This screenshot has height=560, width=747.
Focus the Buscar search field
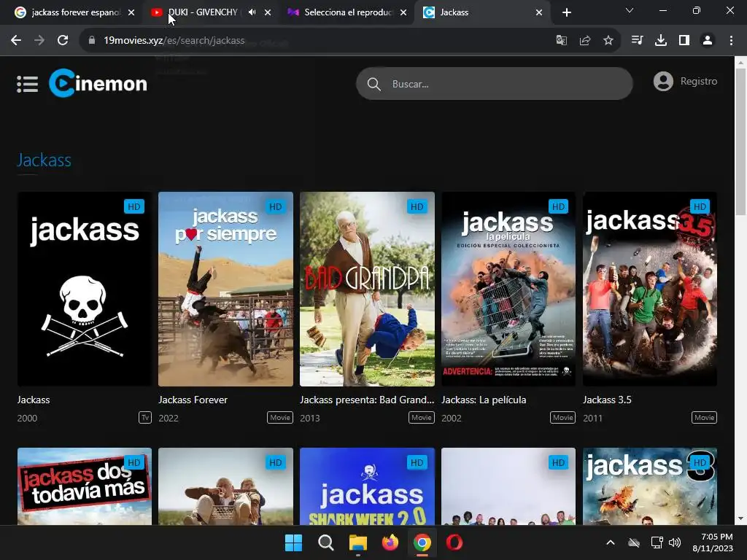tap(495, 84)
